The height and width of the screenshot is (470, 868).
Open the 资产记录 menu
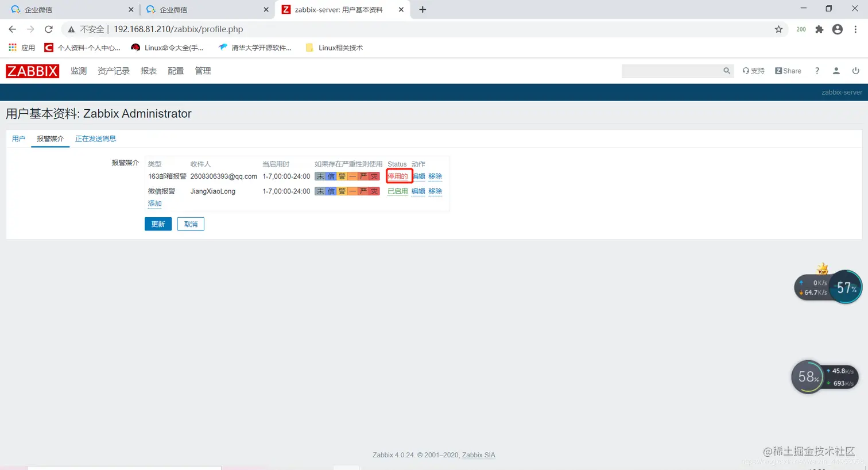pos(114,71)
